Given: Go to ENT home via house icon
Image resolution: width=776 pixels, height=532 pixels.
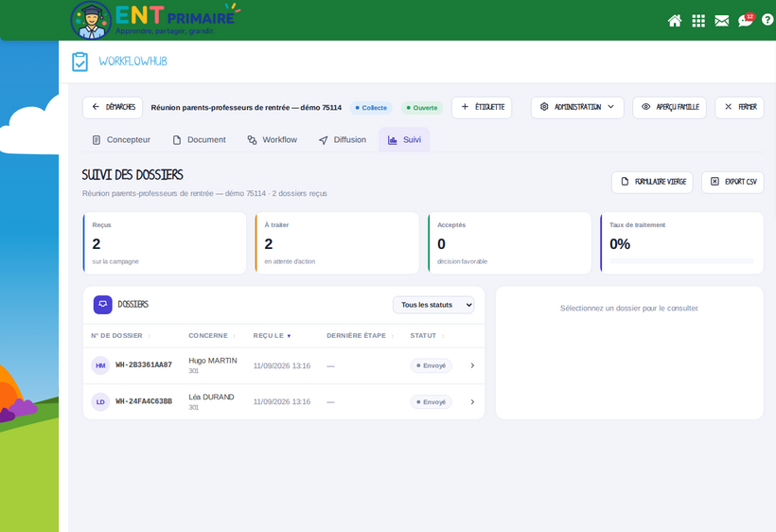Looking at the screenshot, I should pos(675,21).
